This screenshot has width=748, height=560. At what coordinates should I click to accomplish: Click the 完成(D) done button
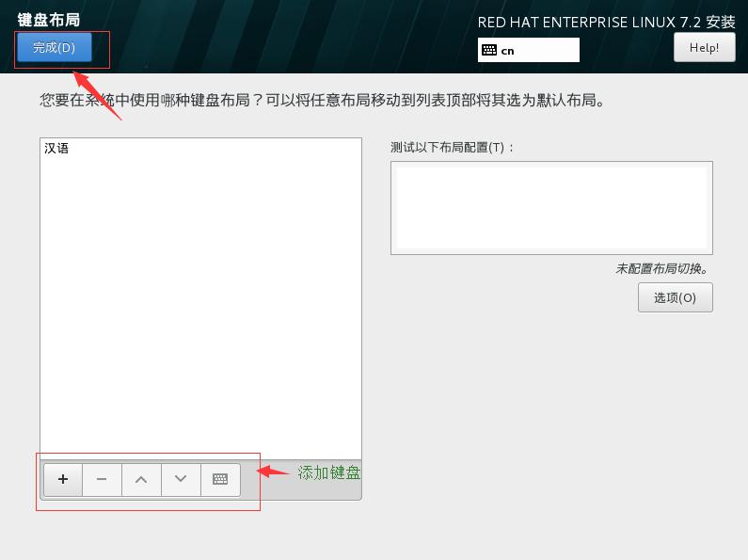(54, 47)
